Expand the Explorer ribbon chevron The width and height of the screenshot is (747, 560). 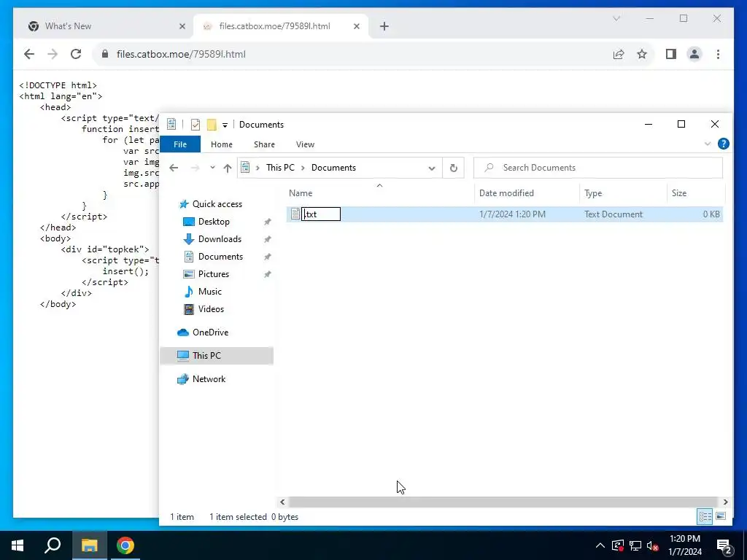[x=708, y=144]
